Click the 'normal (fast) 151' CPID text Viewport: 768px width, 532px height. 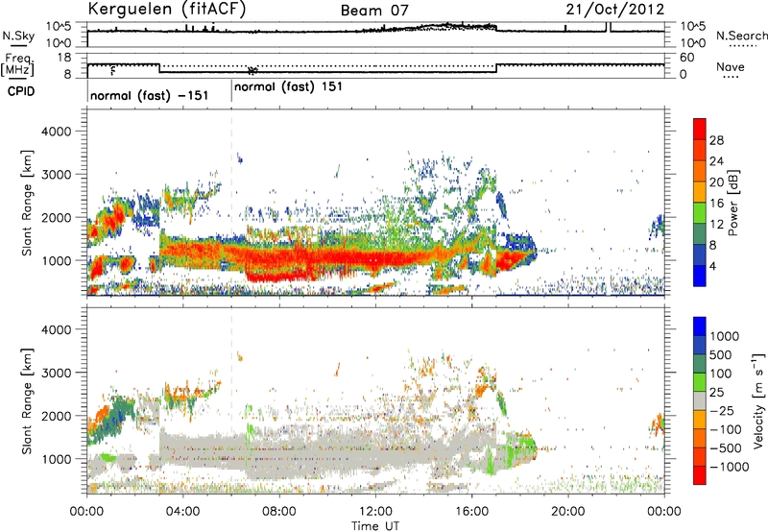coord(288,87)
